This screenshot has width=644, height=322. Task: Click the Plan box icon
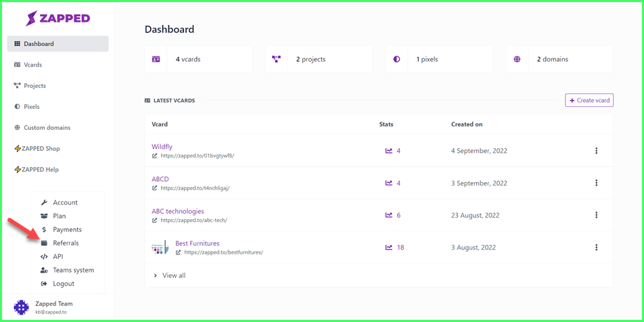click(45, 216)
